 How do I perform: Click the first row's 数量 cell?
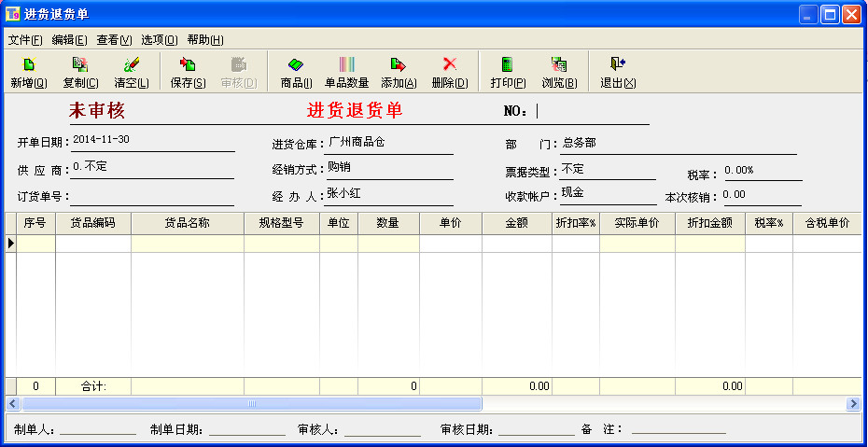(388, 244)
